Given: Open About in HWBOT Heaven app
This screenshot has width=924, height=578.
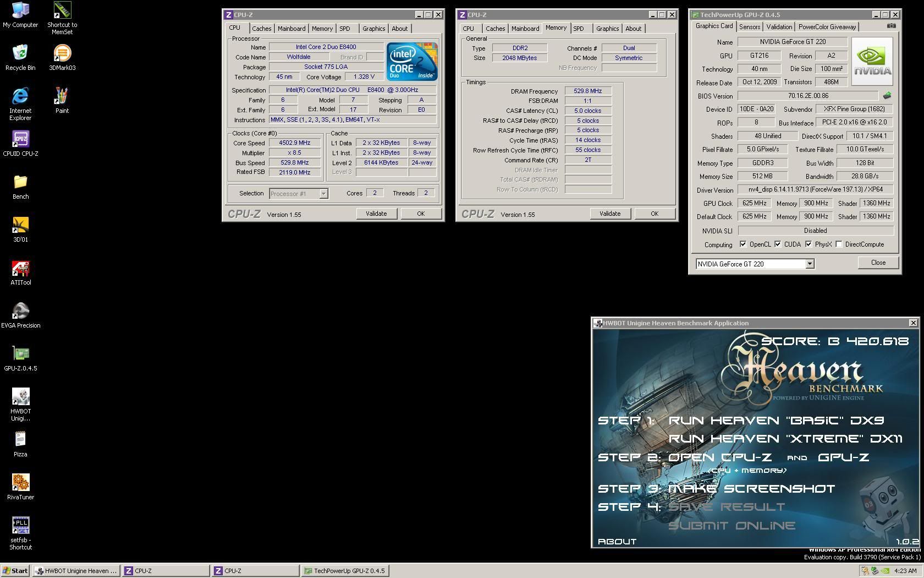Looking at the screenshot, I should (x=617, y=542).
